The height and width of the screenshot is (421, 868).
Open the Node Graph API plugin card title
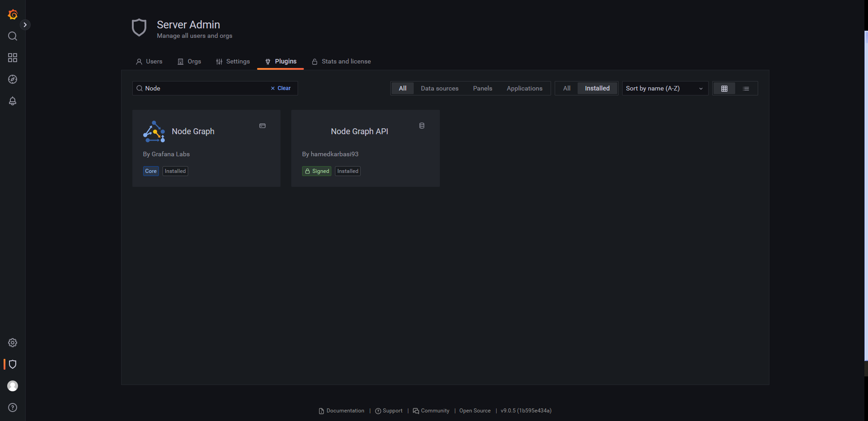(x=359, y=131)
